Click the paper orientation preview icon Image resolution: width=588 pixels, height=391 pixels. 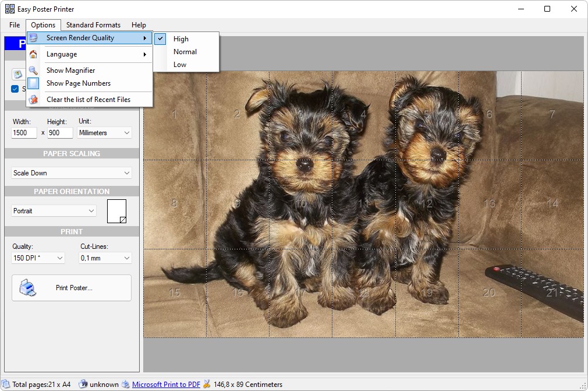click(x=116, y=211)
